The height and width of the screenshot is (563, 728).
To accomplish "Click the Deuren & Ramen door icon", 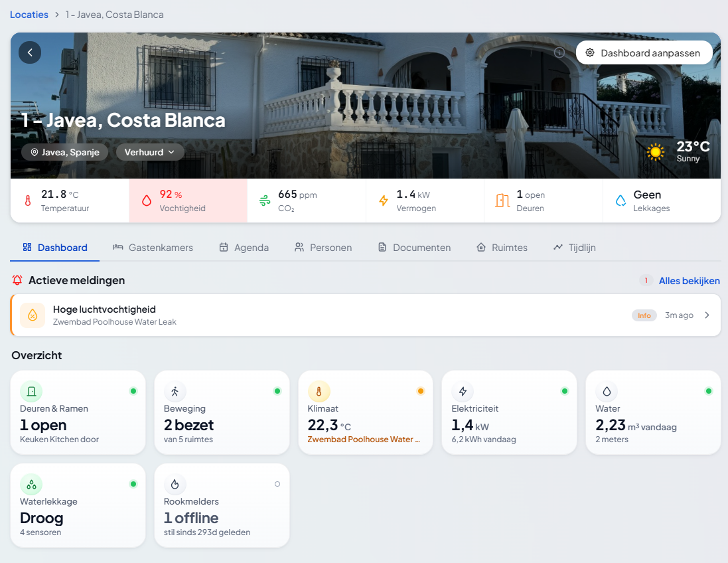I will tap(31, 392).
